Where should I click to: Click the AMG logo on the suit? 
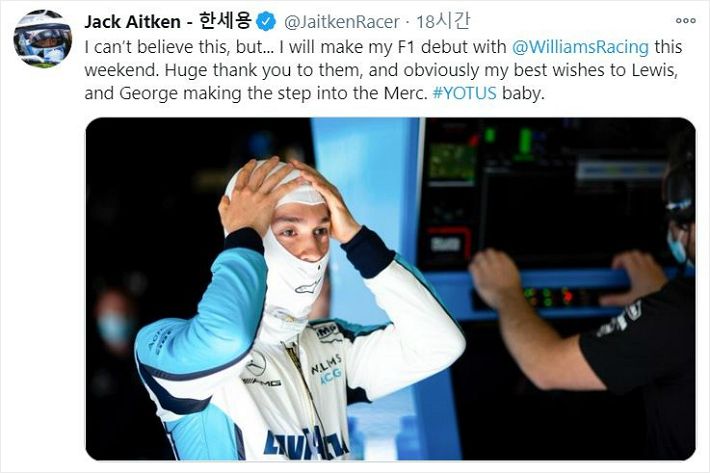click(x=262, y=382)
